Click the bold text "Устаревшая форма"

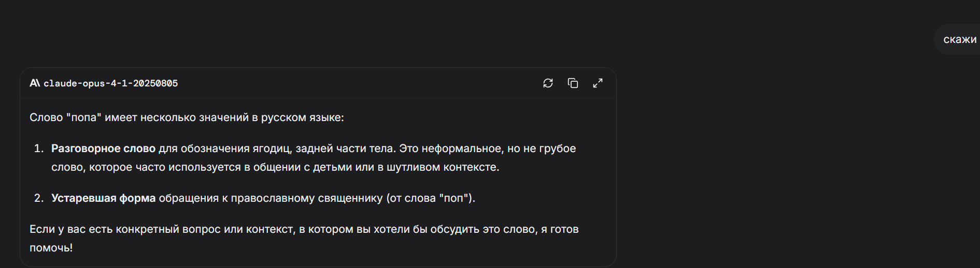(103, 198)
